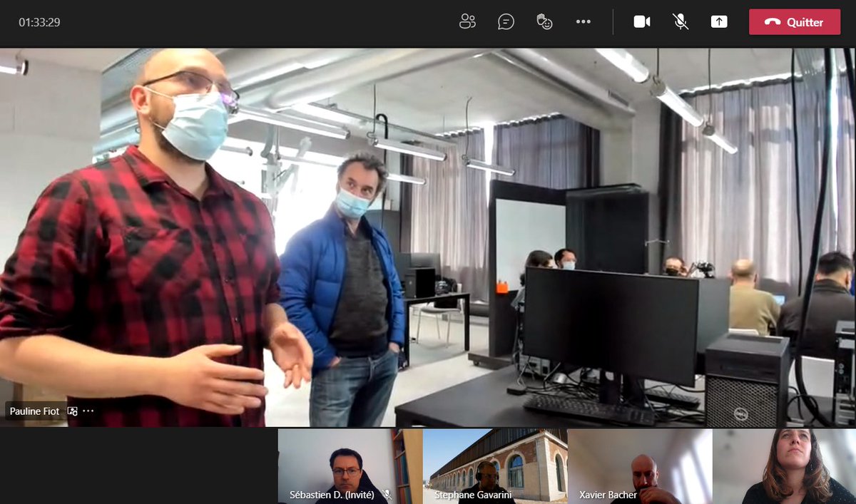Click the sharing icon next to Pauline Fiot
The image size is (856, 504).
point(72,411)
